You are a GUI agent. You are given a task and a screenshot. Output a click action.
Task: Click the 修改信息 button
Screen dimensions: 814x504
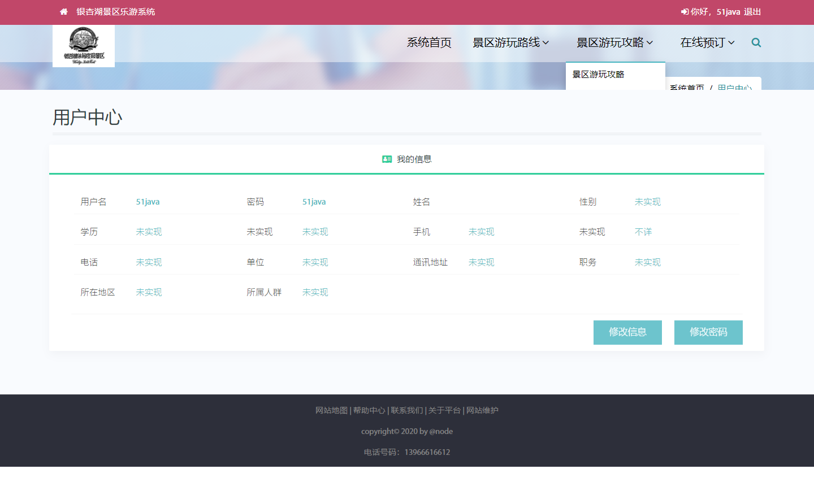[x=627, y=332]
